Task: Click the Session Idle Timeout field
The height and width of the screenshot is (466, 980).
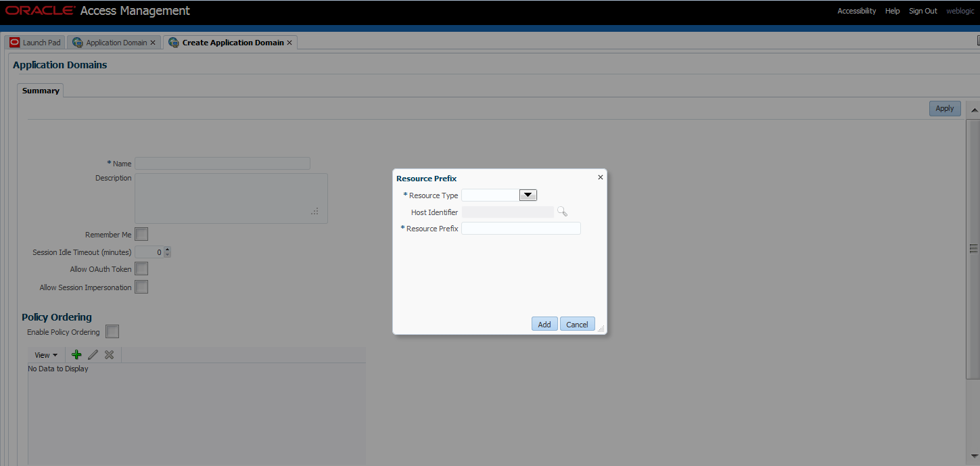Action: pos(149,252)
